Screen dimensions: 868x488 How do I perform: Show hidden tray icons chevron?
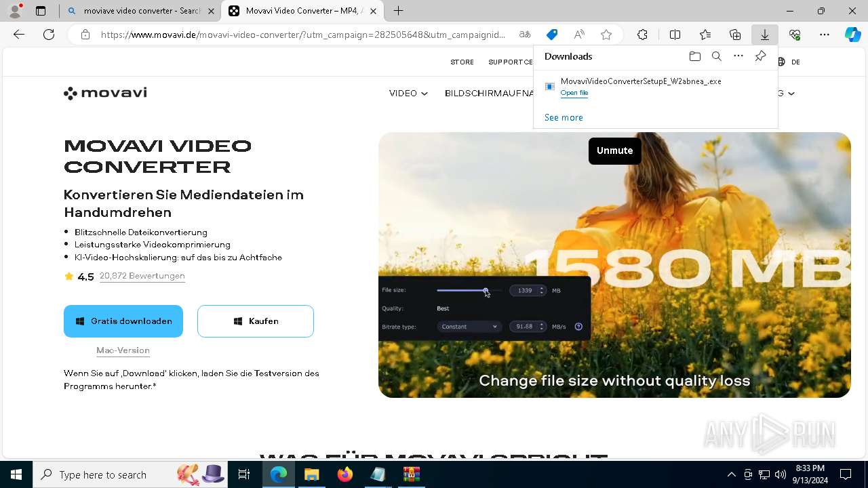pos(731,474)
